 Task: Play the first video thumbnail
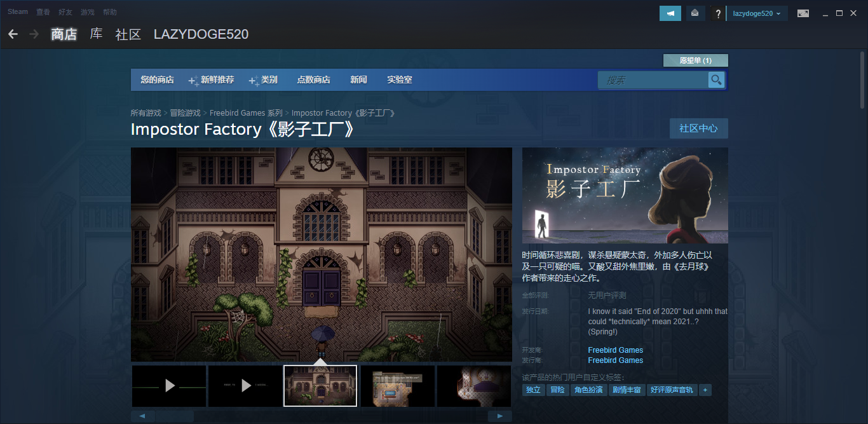coord(169,386)
